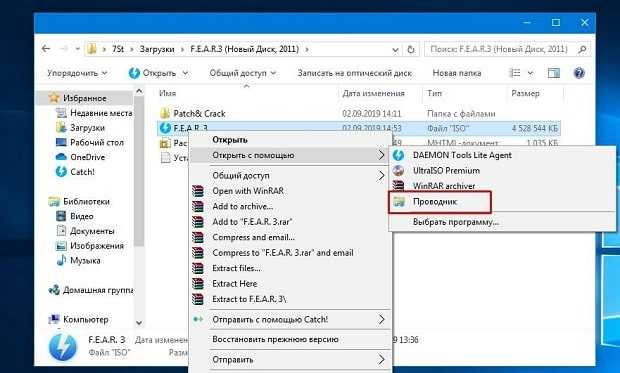Sort by the Размер column header
The height and width of the screenshot is (373, 620).
click(525, 93)
